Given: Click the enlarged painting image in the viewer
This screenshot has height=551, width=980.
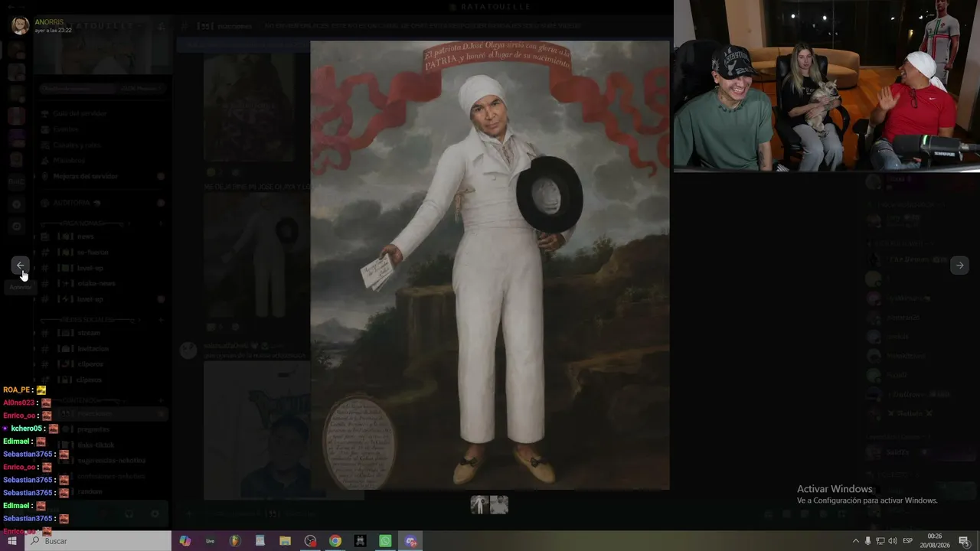Looking at the screenshot, I should click(x=490, y=265).
